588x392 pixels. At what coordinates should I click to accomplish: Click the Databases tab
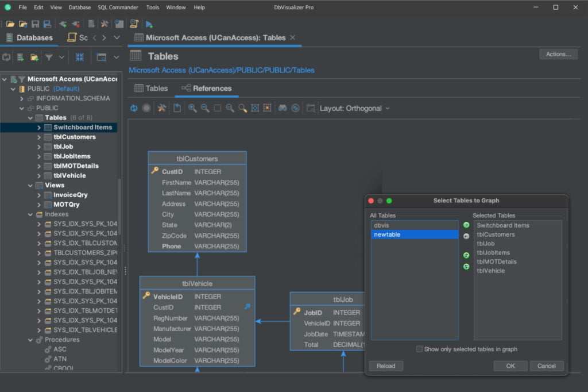click(30, 37)
